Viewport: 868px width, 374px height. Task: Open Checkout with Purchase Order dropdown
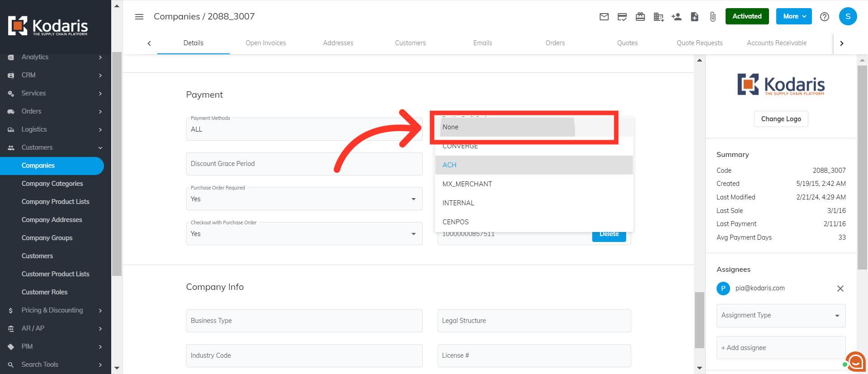[304, 234]
